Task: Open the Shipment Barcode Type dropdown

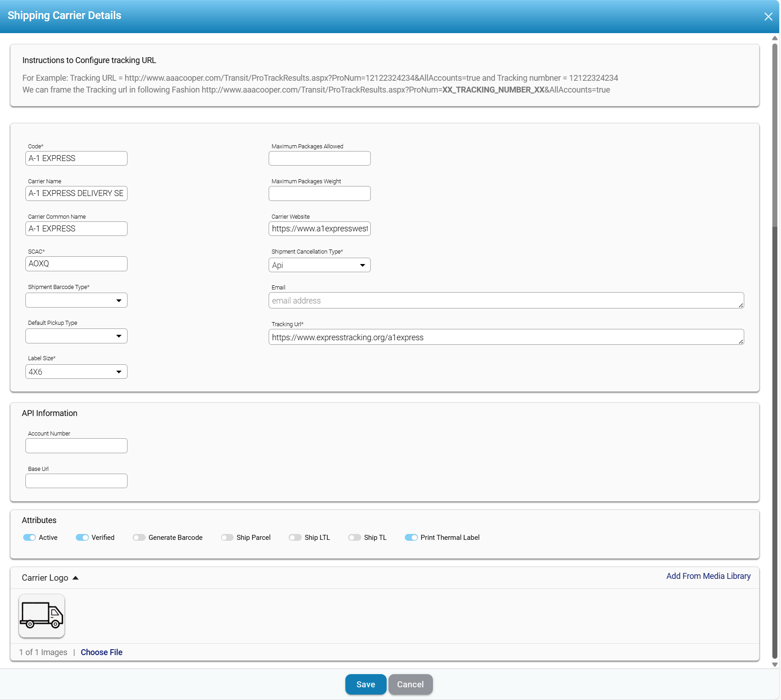Action: click(76, 300)
